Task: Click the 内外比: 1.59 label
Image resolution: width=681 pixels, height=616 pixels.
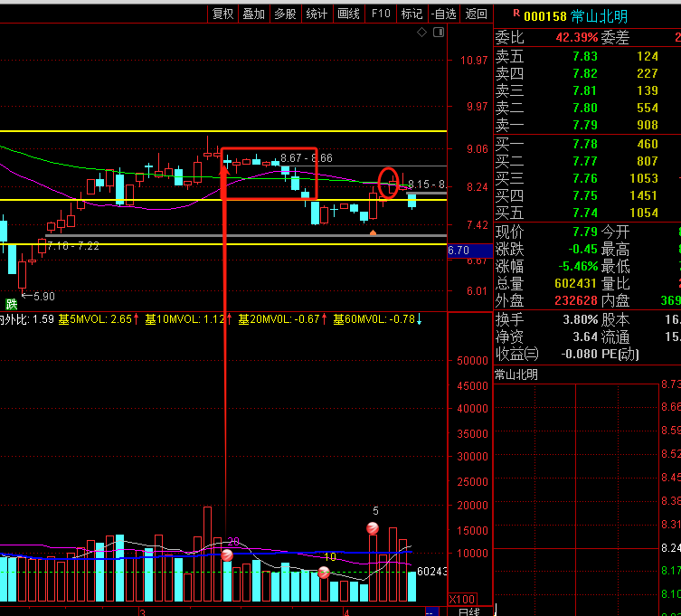Action: tap(27, 319)
